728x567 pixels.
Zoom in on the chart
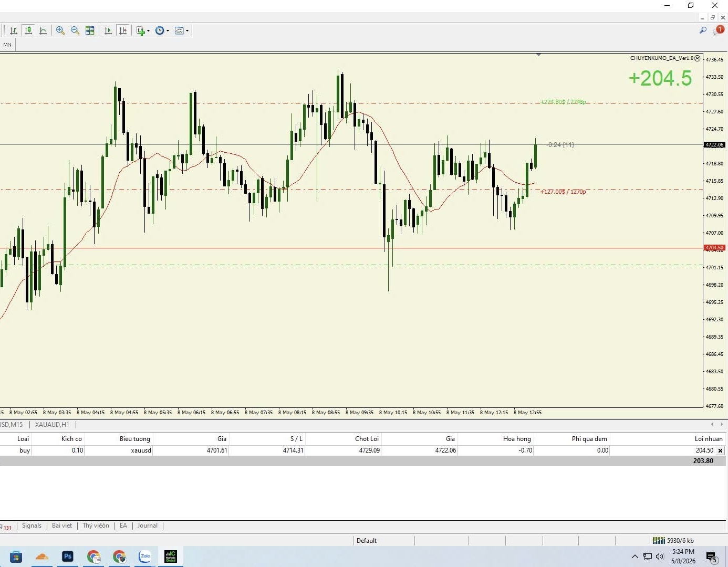60,30
